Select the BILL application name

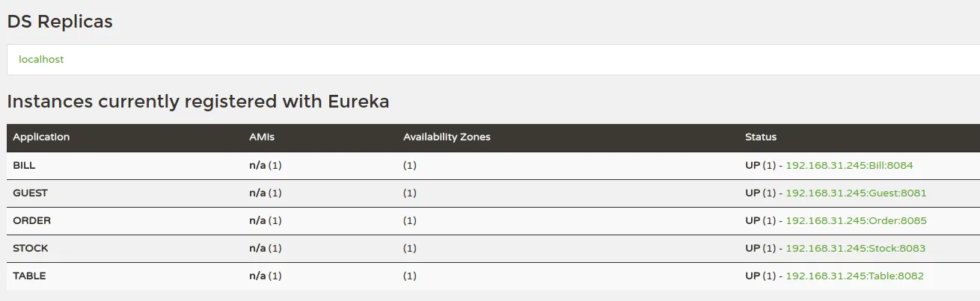pyautogui.click(x=25, y=165)
